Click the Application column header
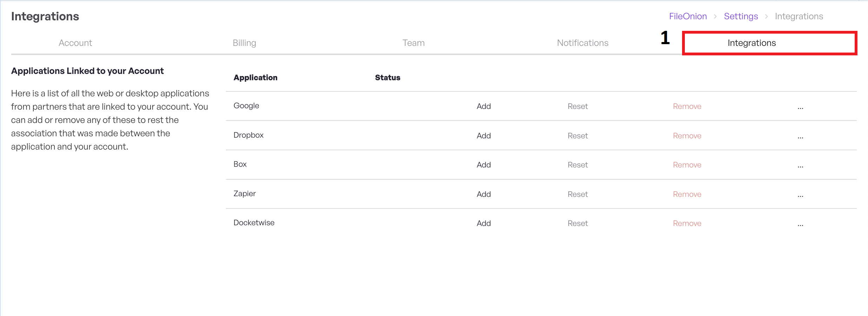 click(x=255, y=77)
